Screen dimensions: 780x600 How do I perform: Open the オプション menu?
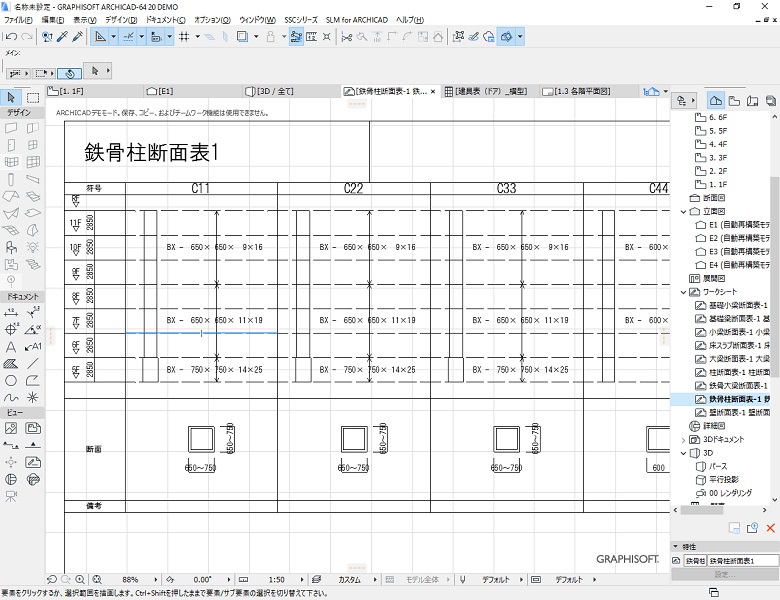point(212,20)
